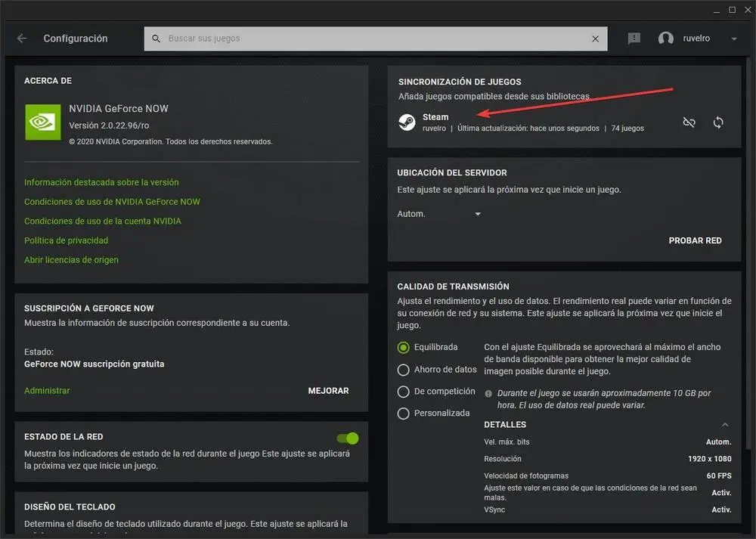Open the feedback message icon

tap(634, 38)
